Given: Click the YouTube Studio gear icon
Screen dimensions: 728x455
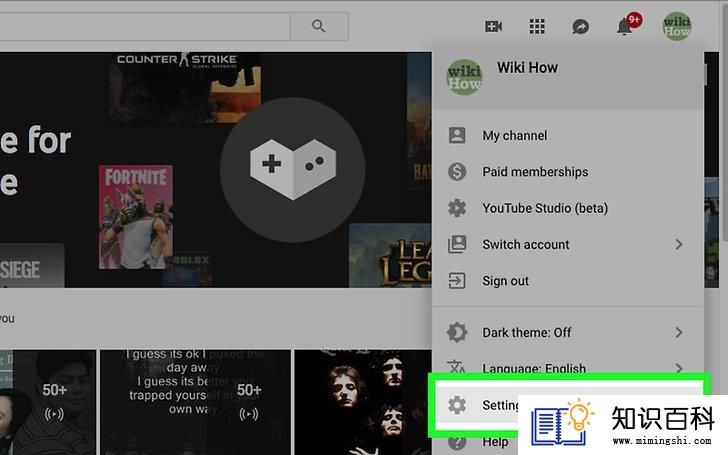Looking at the screenshot, I should [x=457, y=208].
